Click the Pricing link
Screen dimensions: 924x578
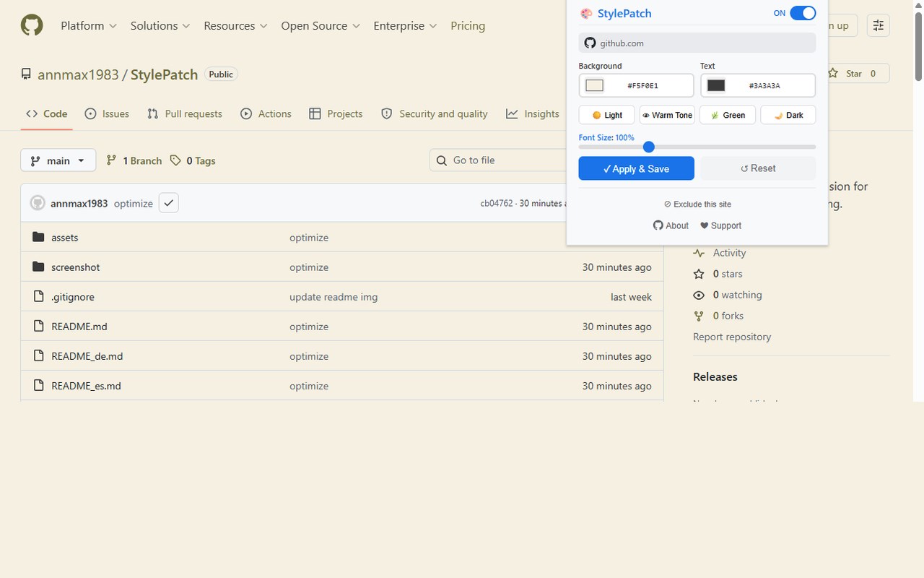point(468,25)
